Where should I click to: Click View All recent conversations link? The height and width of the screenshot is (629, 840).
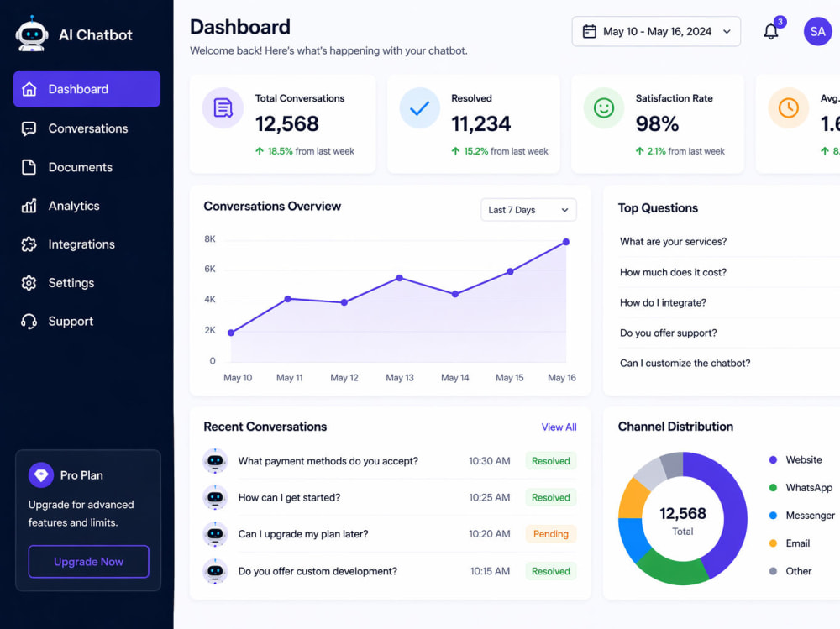coord(559,427)
